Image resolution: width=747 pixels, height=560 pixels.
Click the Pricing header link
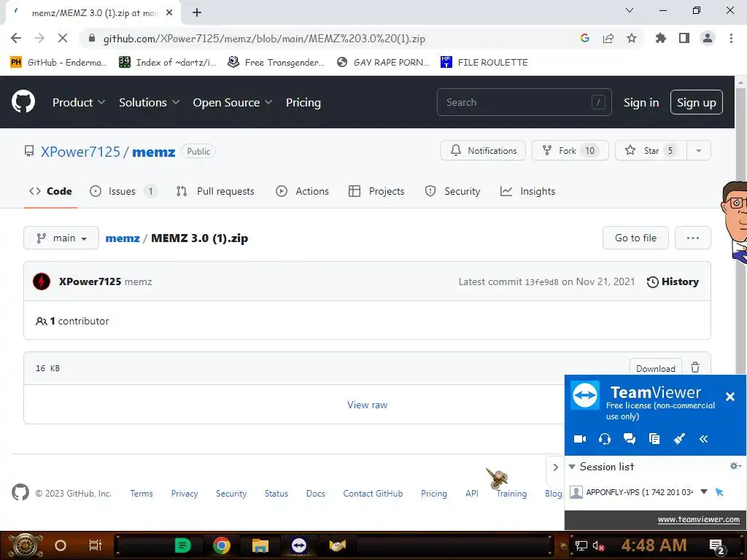[303, 102]
